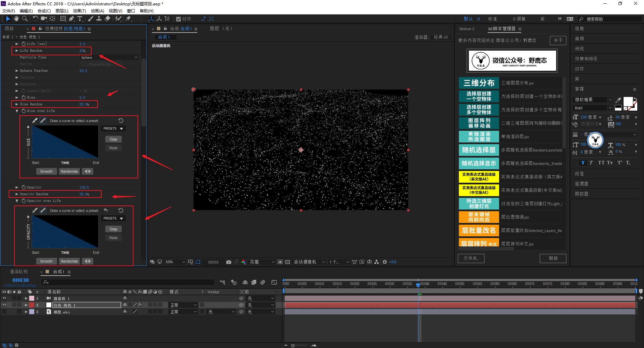Hide the 摄像机 1 layer
Viewport: 644px width, 348px height.
(4, 298)
